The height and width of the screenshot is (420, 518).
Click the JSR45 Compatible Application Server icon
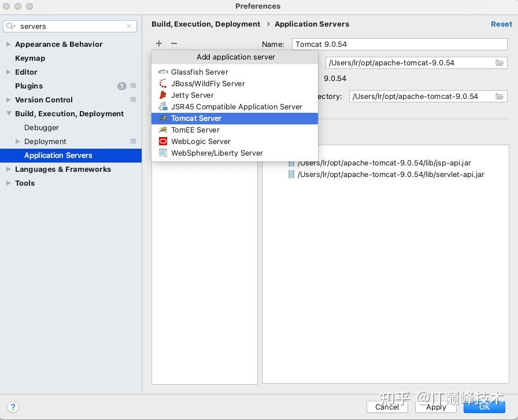(163, 106)
